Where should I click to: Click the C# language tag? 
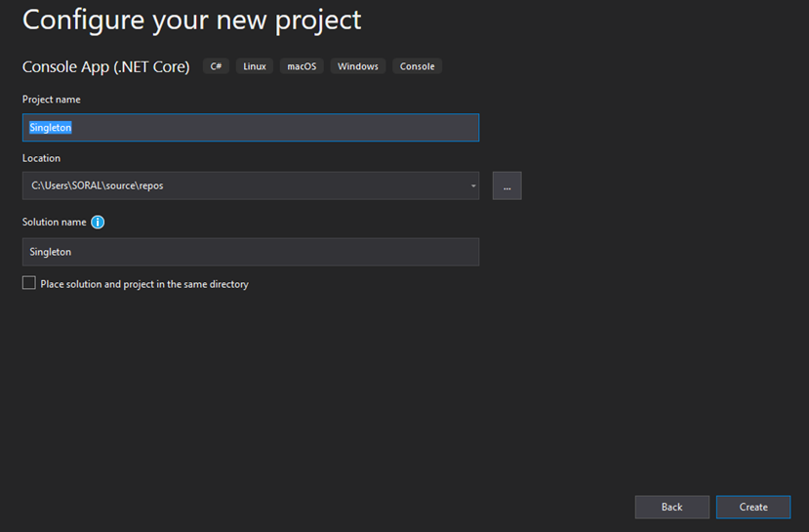coord(216,66)
